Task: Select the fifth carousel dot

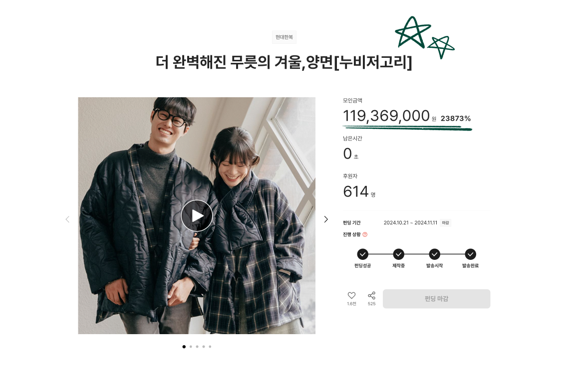Action: click(210, 347)
